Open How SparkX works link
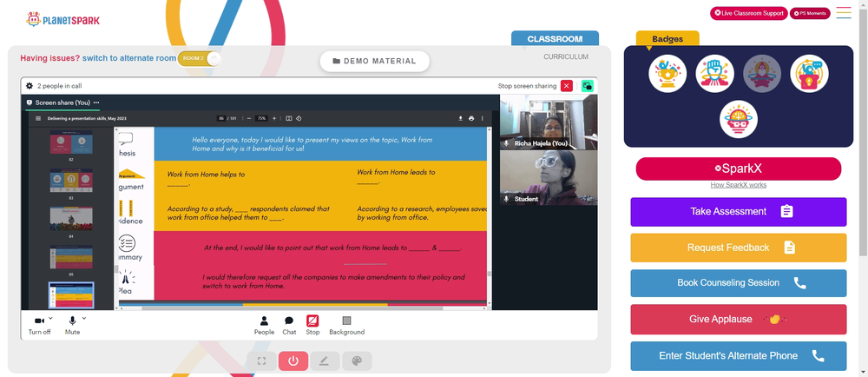The height and width of the screenshot is (377, 868). click(739, 185)
